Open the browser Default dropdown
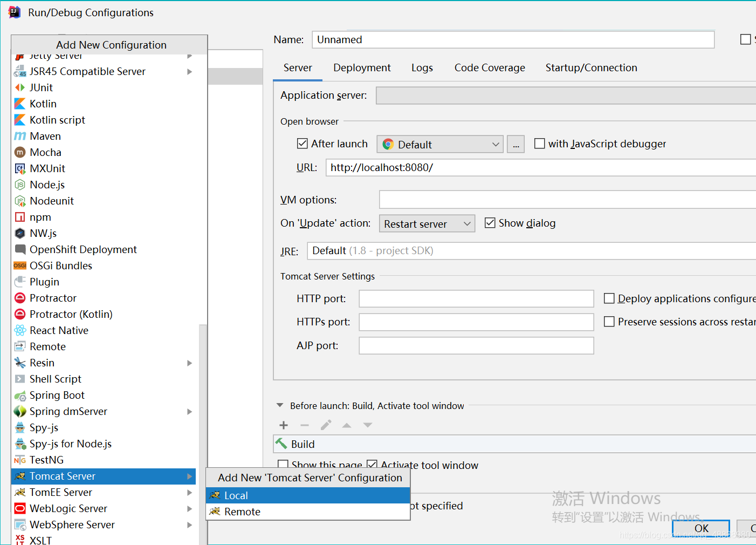The height and width of the screenshot is (545, 756). 440,144
